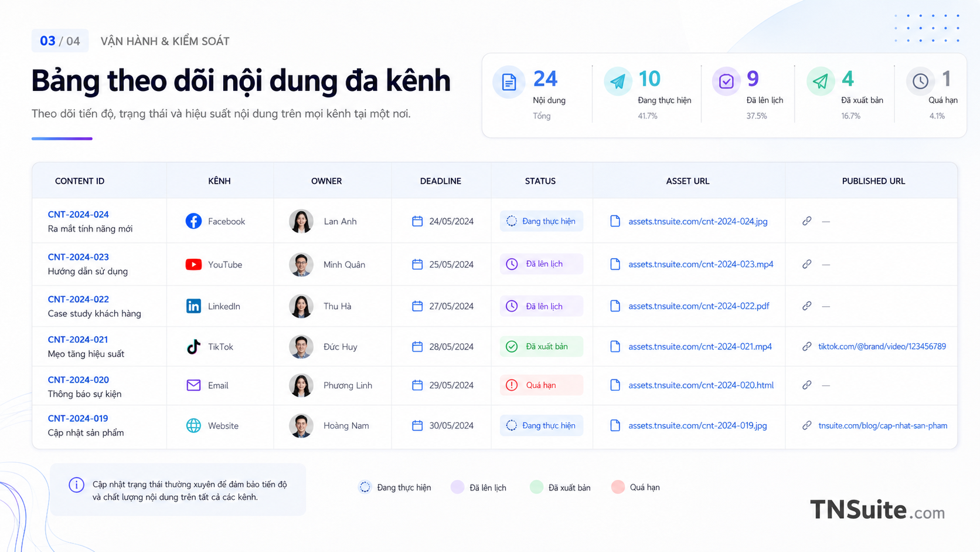The height and width of the screenshot is (552, 980).
Task: Click the ASSET URL column header
Action: tap(688, 181)
